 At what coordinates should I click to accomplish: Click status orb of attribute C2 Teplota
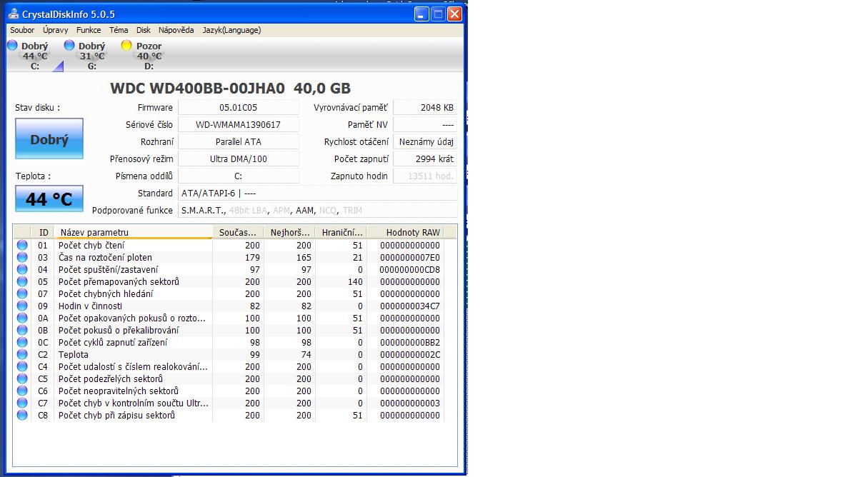tap(22, 354)
